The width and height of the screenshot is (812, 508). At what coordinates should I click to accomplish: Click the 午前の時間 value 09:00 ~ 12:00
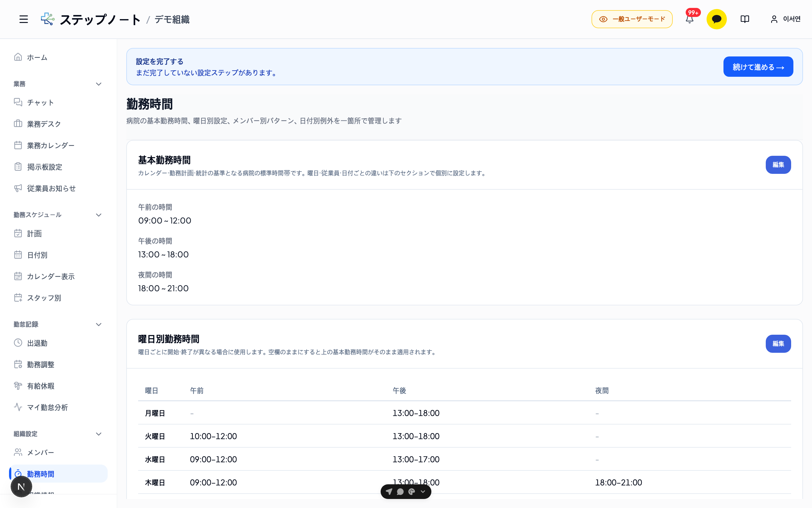point(165,221)
